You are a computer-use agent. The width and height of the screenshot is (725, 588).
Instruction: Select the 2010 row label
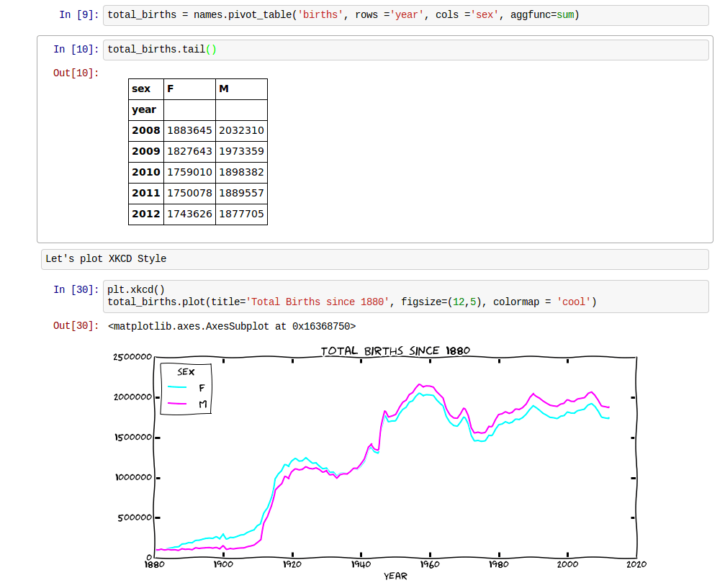point(145,172)
